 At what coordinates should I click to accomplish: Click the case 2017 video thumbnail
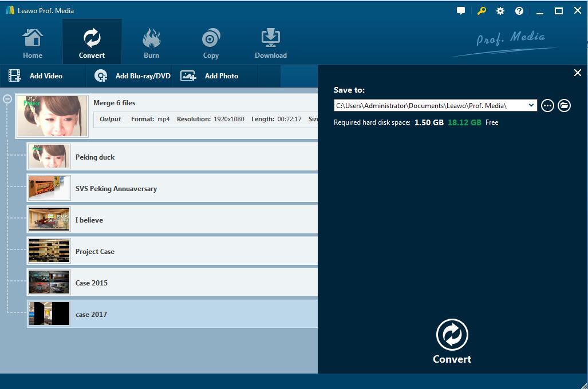click(49, 314)
